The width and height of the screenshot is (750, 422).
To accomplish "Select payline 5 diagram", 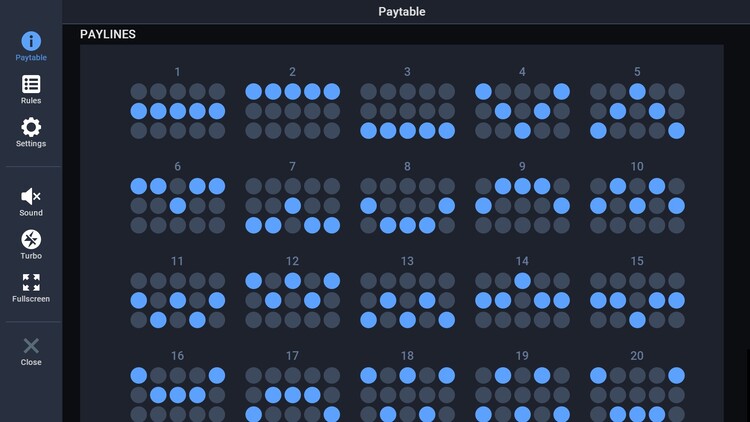I will (637, 111).
